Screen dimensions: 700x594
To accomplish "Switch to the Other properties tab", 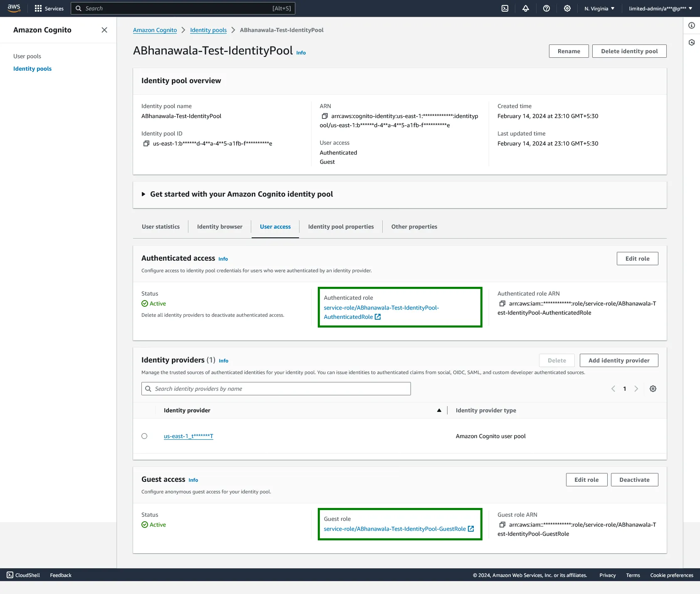I will click(x=414, y=227).
